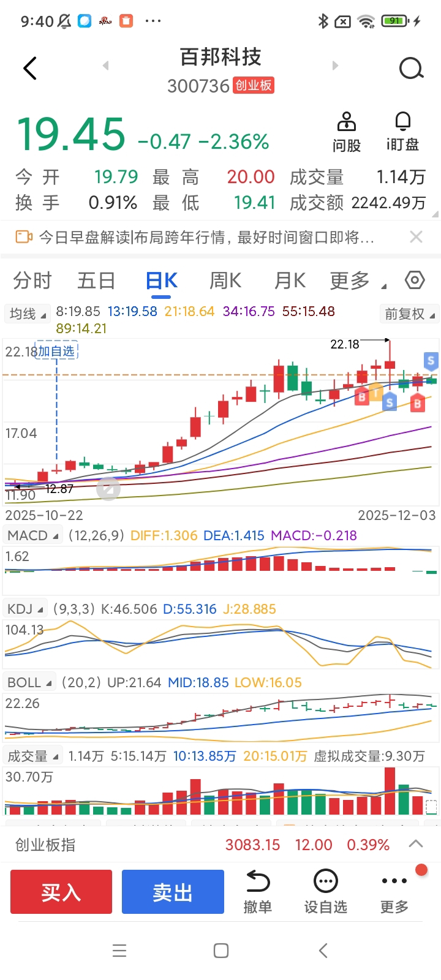Tap the current price 19.45
Image resolution: width=441 pixels, height=980 pixels.
click(71, 134)
